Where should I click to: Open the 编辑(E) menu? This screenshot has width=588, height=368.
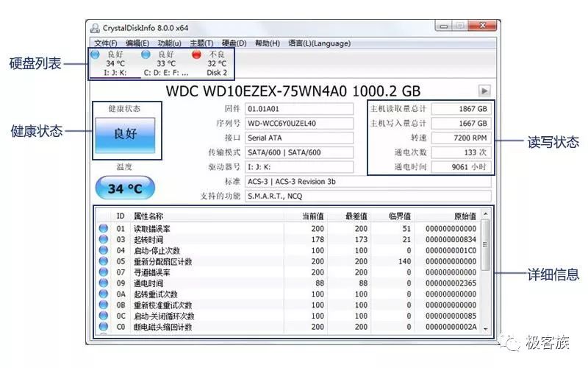coord(137,43)
